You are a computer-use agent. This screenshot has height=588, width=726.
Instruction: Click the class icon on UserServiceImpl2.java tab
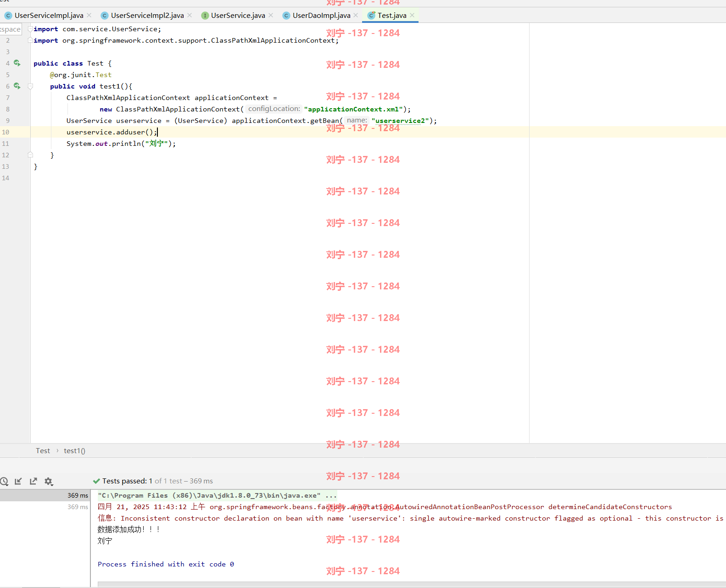pyautogui.click(x=105, y=15)
